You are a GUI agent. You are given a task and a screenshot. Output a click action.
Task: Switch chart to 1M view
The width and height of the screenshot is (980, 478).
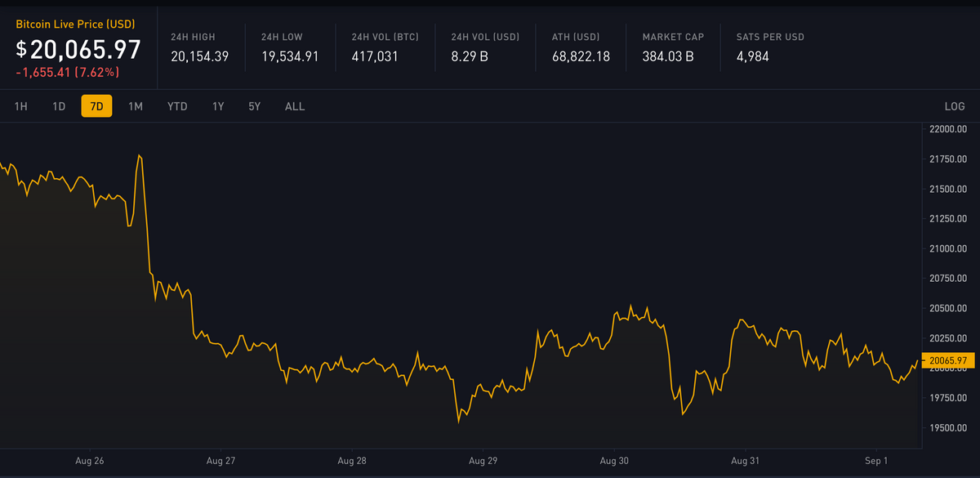coord(136,106)
